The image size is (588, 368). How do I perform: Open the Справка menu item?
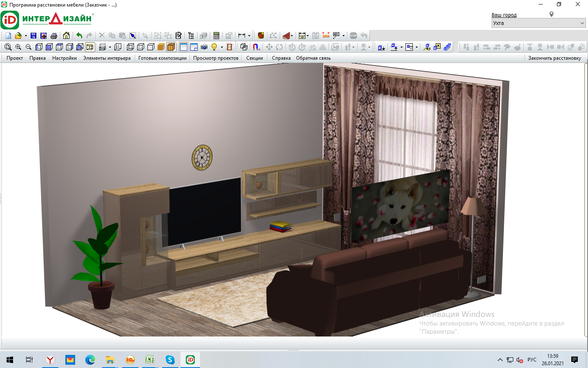pos(281,58)
